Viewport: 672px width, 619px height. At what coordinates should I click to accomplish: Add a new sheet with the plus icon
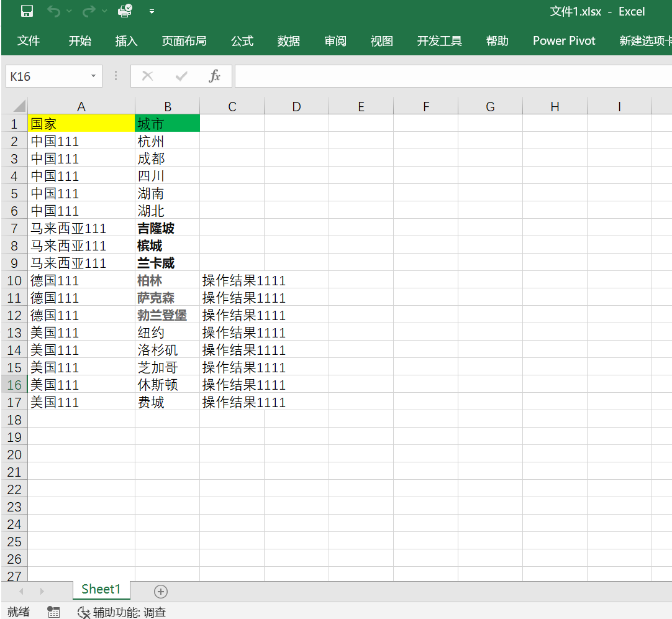pyautogui.click(x=161, y=591)
